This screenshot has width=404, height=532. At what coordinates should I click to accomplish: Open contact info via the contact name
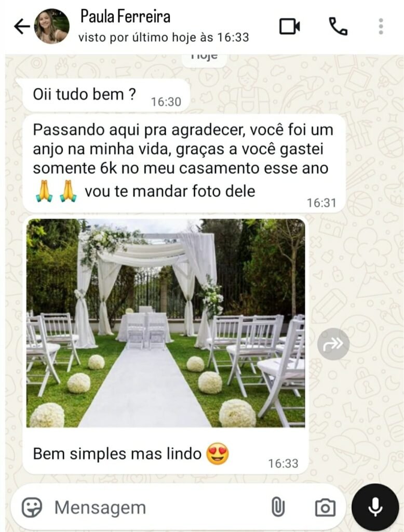[125, 17]
